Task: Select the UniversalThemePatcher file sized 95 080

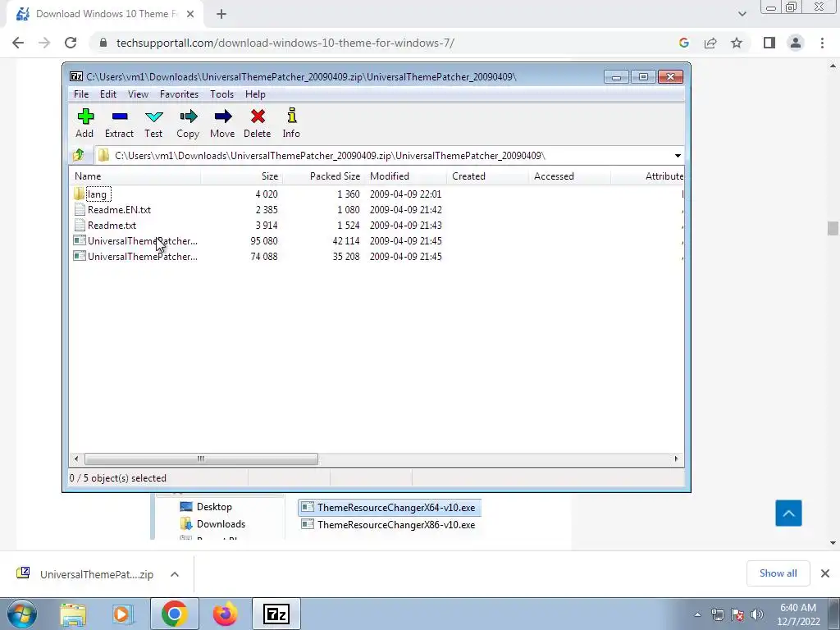Action: 142,241
